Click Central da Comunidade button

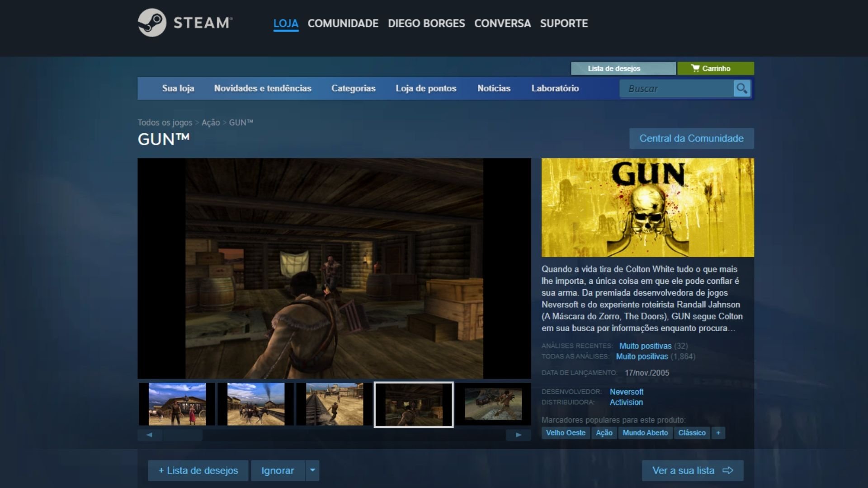[x=691, y=139]
